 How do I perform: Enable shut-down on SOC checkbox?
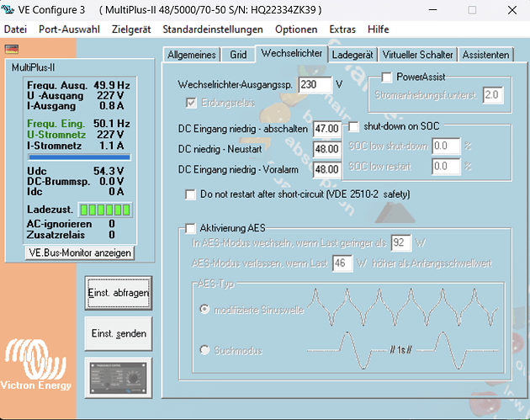tap(353, 127)
